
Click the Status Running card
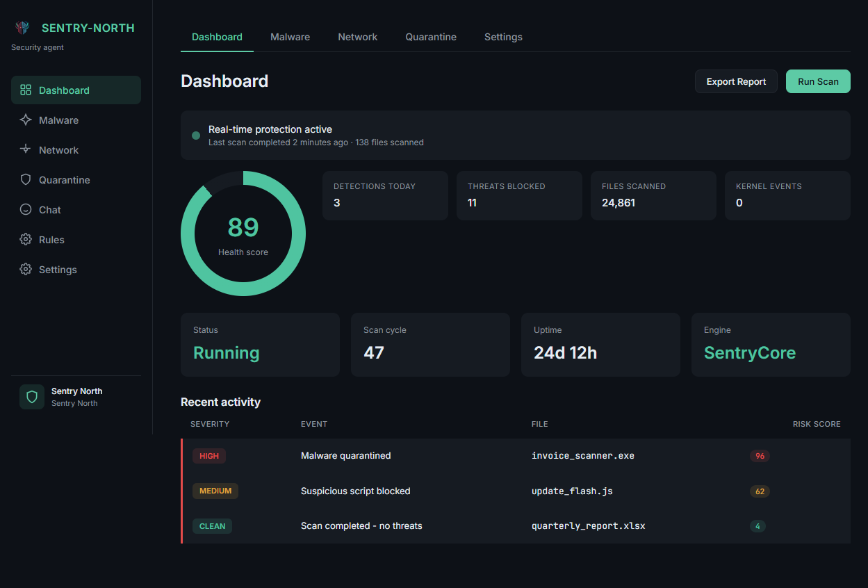point(260,345)
